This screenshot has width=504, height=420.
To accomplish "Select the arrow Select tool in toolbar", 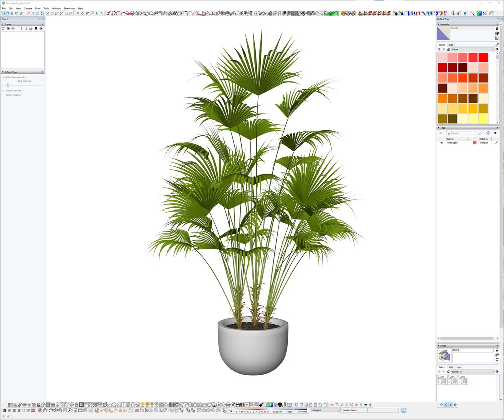I will click(x=4, y=13).
